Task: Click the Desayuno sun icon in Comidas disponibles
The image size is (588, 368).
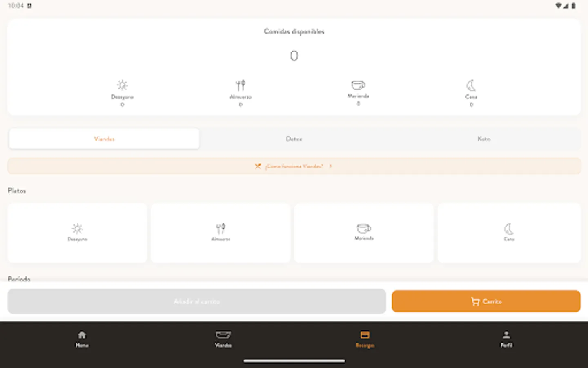Action: 122,85
